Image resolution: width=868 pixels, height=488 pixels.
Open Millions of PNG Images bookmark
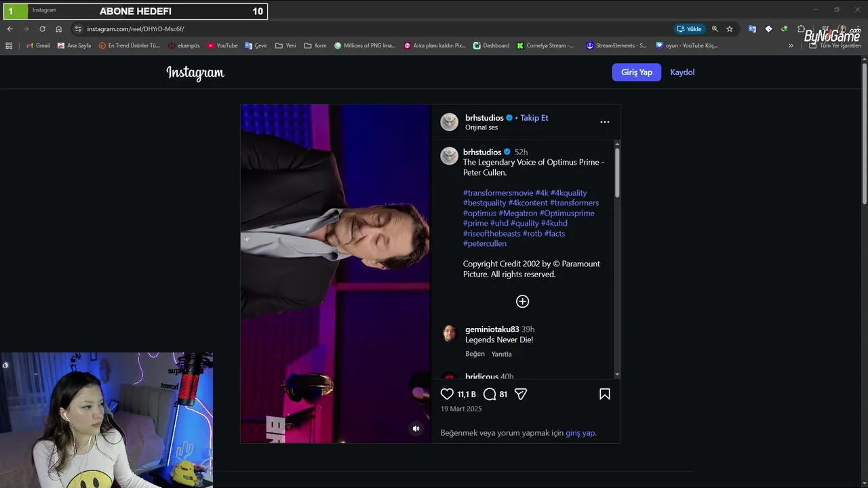[365, 45]
